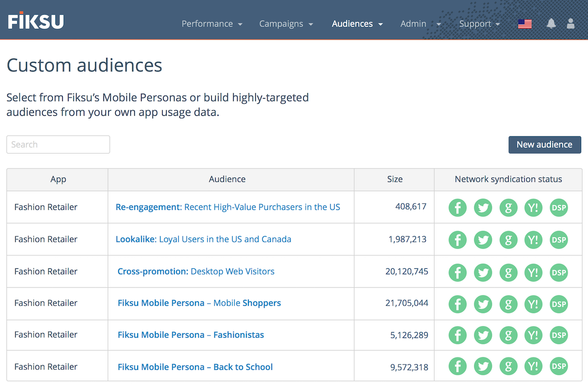Click Twitter icon for Back to School row
The width and height of the screenshot is (588, 391).
(x=483, y=366)
